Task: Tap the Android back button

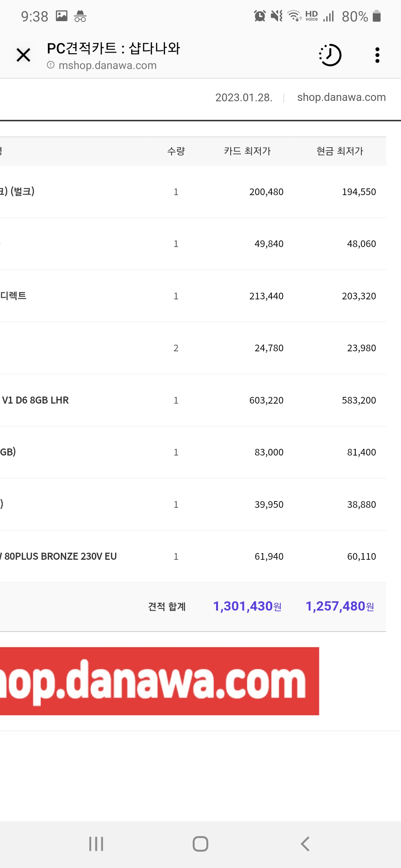Action: coord(305,844)
